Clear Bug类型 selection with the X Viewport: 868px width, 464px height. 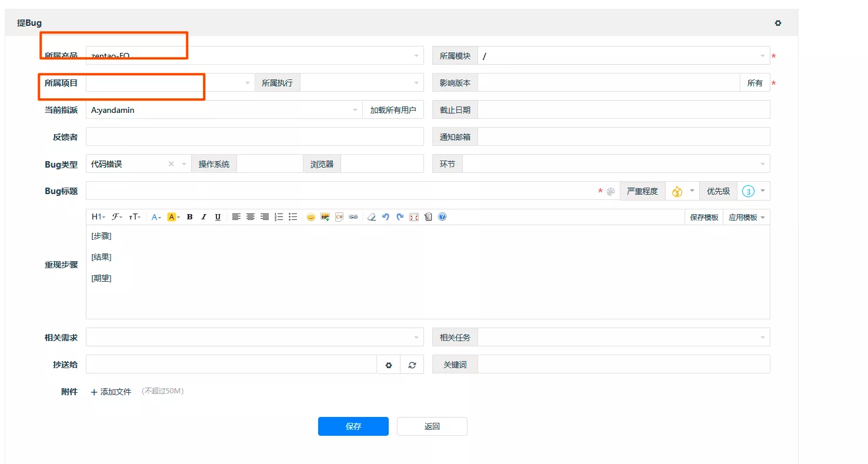click(171, 164)
